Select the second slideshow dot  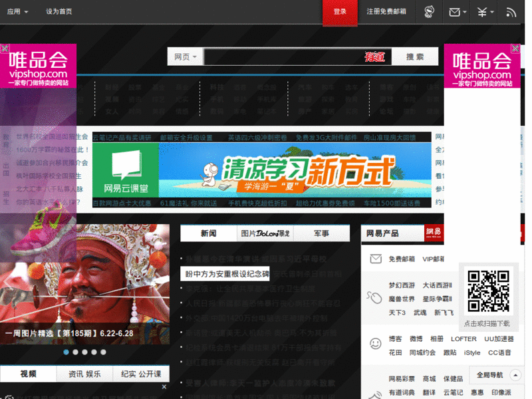(75, 352)
